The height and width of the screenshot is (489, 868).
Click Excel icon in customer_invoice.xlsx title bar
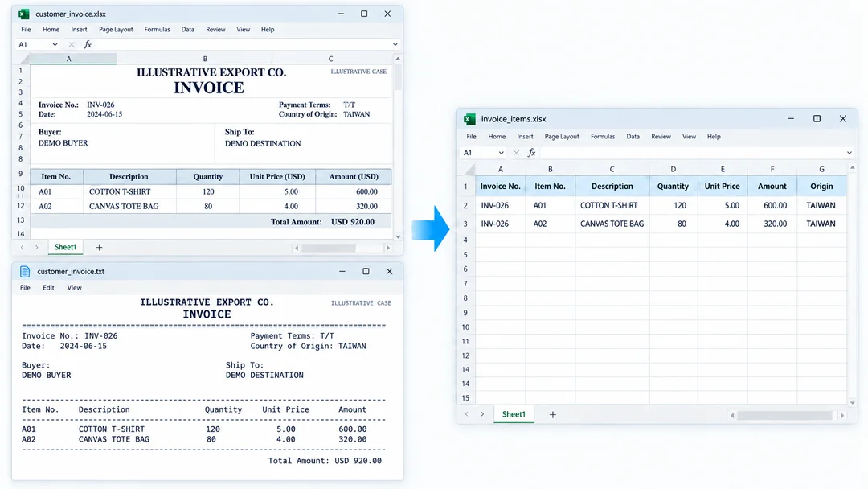click(x=24, y=14)
